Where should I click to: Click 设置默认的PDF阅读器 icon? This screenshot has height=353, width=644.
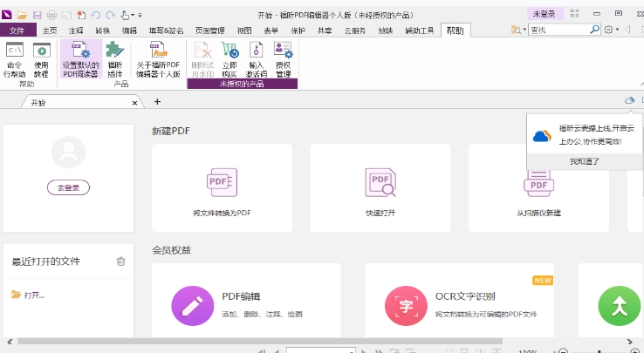[x=80, y=59]
